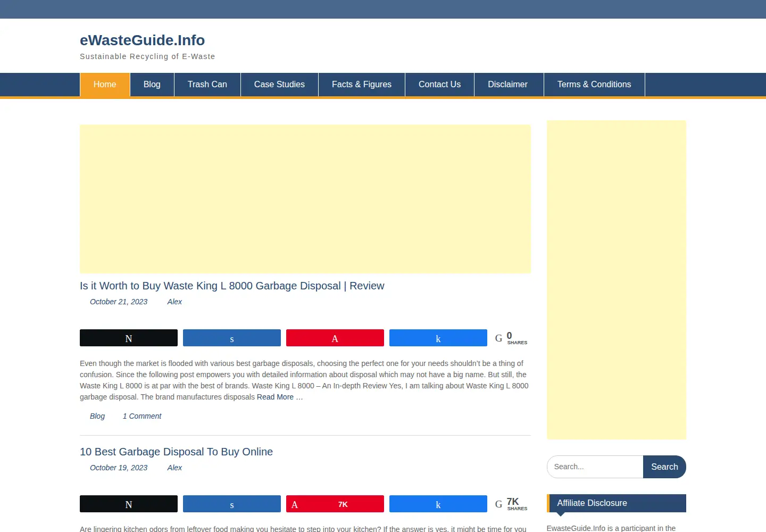766x532 pixels.
Task: Click the October 19, 2023 post date
Action: point(119,468)
